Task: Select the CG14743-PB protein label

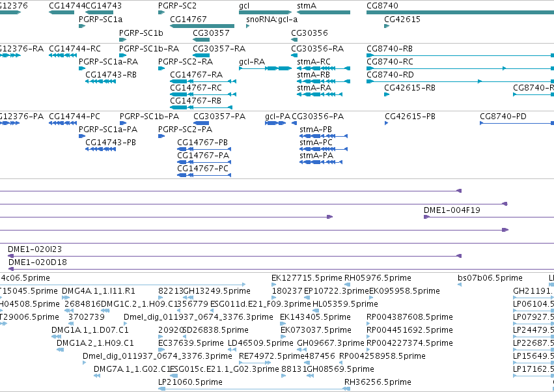Action: 110,143
